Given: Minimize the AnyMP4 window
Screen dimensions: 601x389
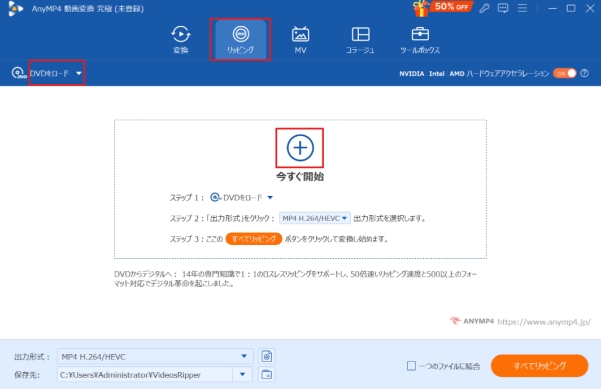Looking at the screenshot, I should [x=552, y=8].
